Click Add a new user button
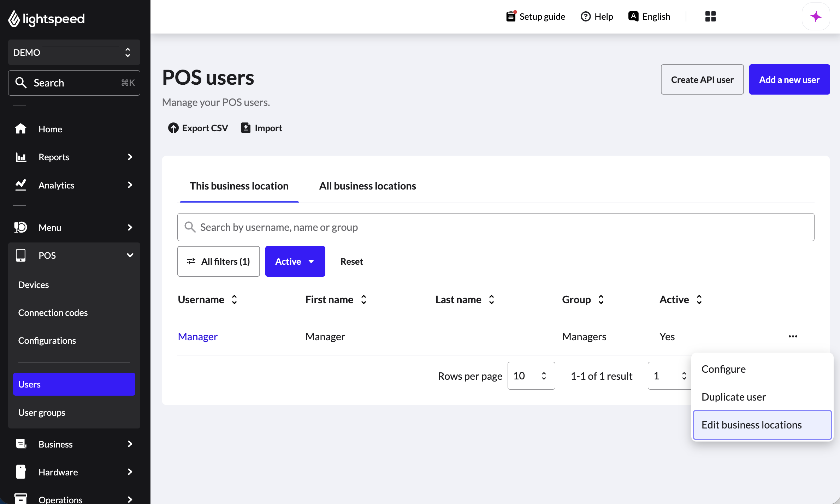This screenshot has height=504, width=840. tap(789, 79)
